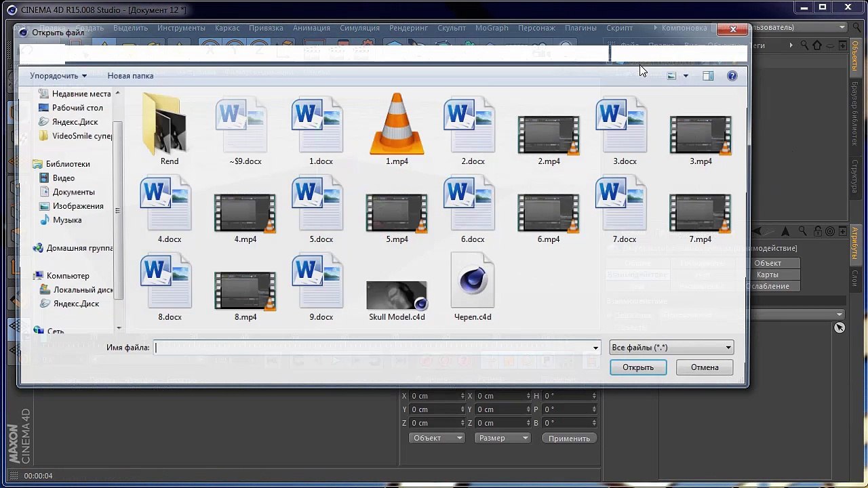This screenshot has width=868, height=488.
Task: Click the Object manager home icon
Action: click(817, 45)
